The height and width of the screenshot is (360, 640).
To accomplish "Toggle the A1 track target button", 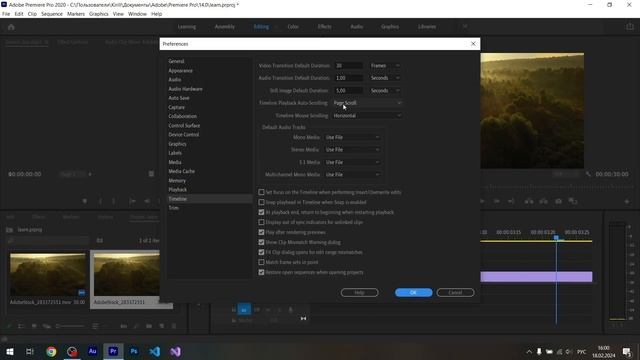I will (x=244, y=310).
